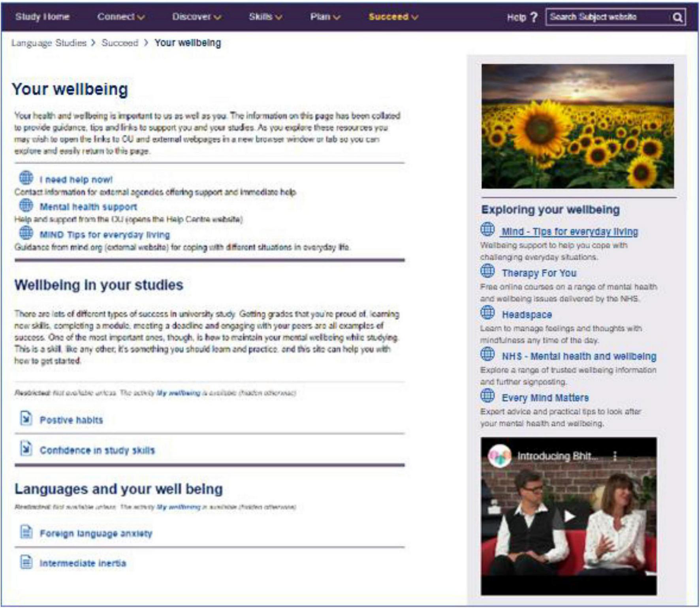This screenshot has width=700, height=608.
Task: Open the video's three-dot options menu
Action: click(x=615, y=456)
